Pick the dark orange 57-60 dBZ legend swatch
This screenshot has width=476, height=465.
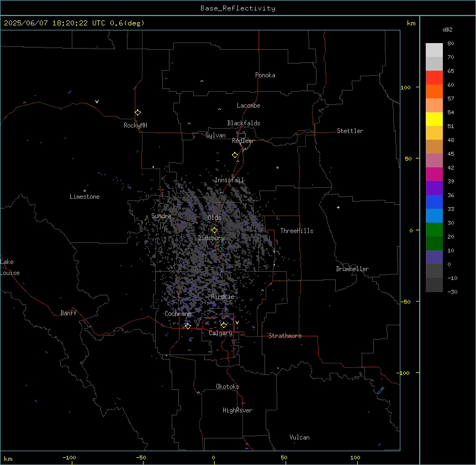coord(434,91)
